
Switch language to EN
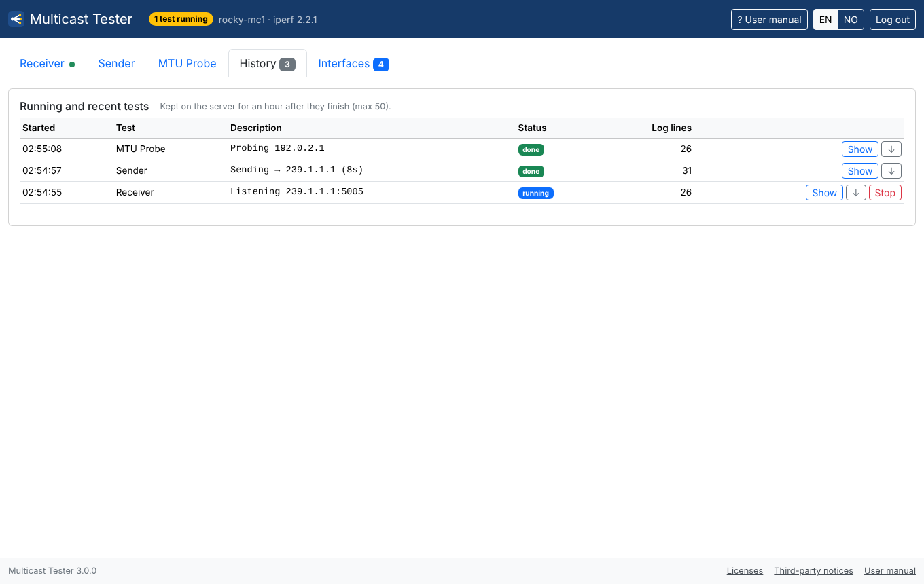pyautogui.click(x=825, y=20)
